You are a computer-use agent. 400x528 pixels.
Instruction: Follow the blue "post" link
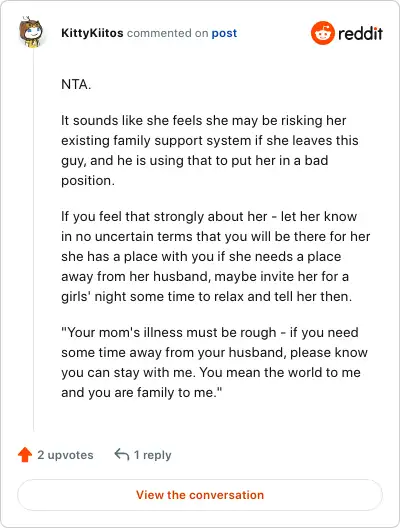click(224, 33)
